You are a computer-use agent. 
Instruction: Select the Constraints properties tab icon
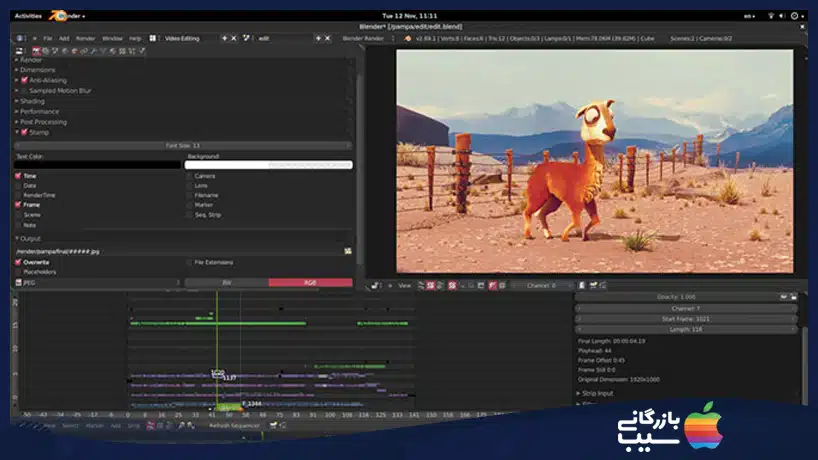(84, 51)
